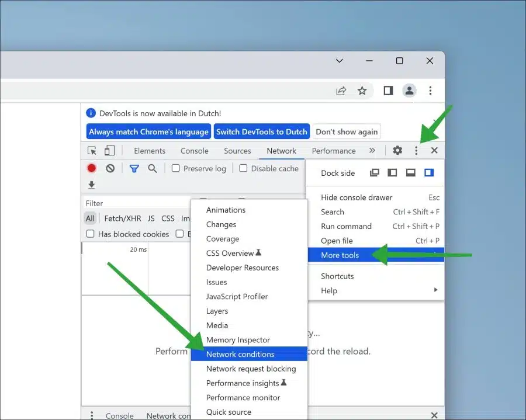
Task: Stop recording network log
Action: click(92, 168)
